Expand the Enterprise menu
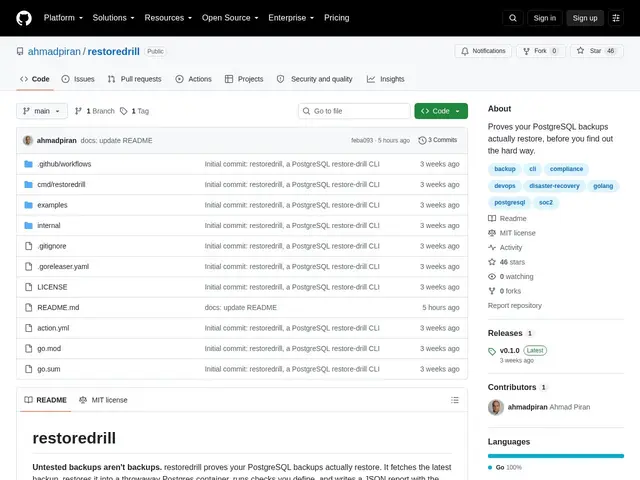 (291, 18)
